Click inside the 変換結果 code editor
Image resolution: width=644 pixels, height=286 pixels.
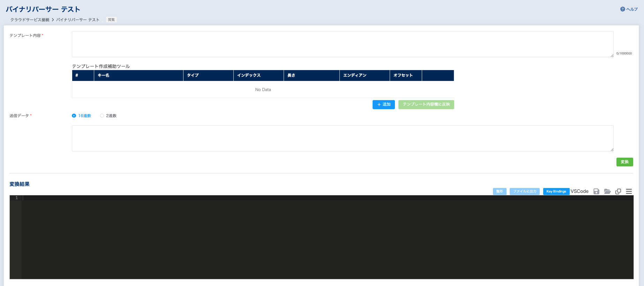tap(327, 237)
